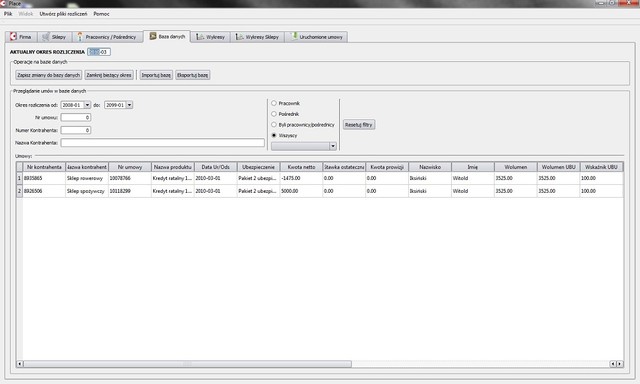Viewport: 640px width, 384px height.
Task: Click the Sklepy tab cart icon
Action: (x=46, y=37)
